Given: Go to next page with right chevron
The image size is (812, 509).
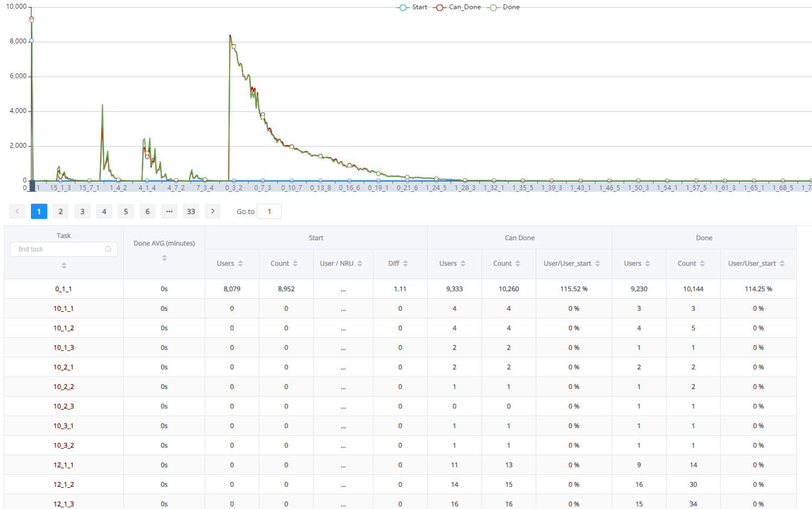Looking at the screenshot, I should pos(213,211).
